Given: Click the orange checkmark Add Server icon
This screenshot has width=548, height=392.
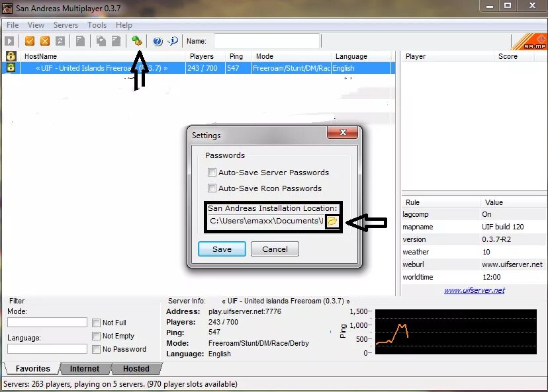Looking at the screenshot, I should (30, 41).
